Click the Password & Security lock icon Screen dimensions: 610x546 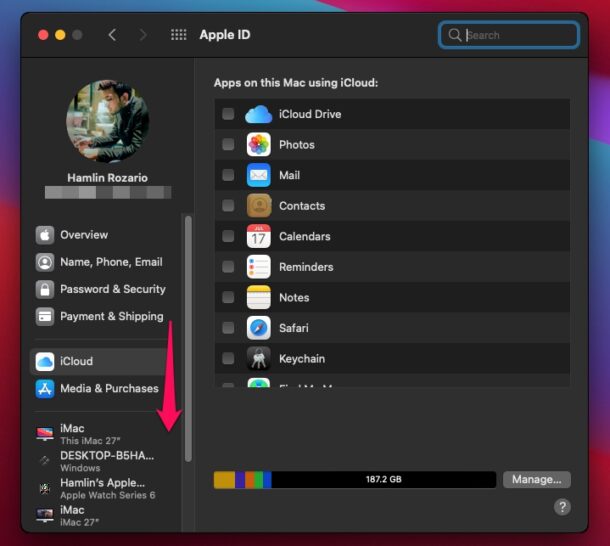click(45, 290)
